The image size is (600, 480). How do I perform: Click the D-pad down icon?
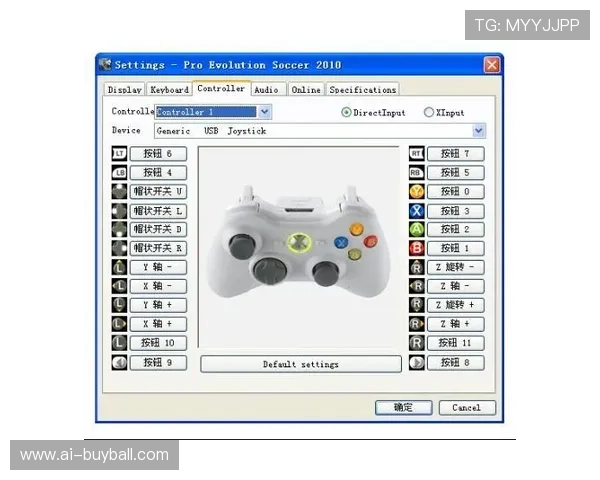click(119, 229)
